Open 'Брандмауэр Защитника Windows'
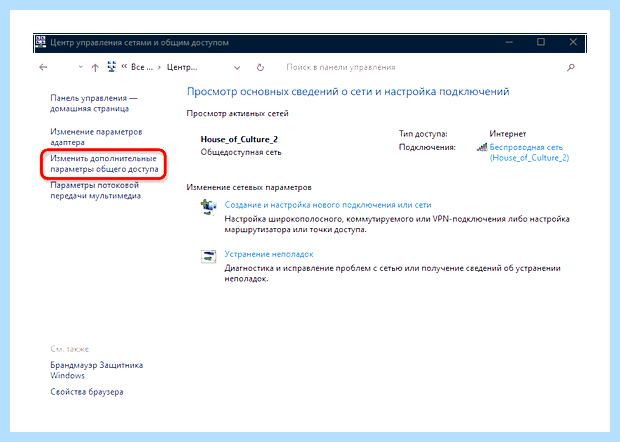 96,370
